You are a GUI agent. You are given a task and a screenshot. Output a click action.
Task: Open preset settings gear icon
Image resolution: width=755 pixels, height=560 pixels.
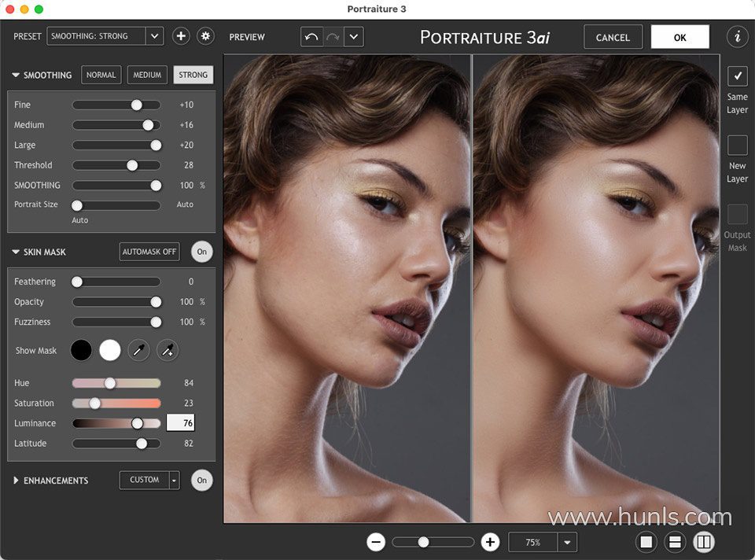point(205,36)
